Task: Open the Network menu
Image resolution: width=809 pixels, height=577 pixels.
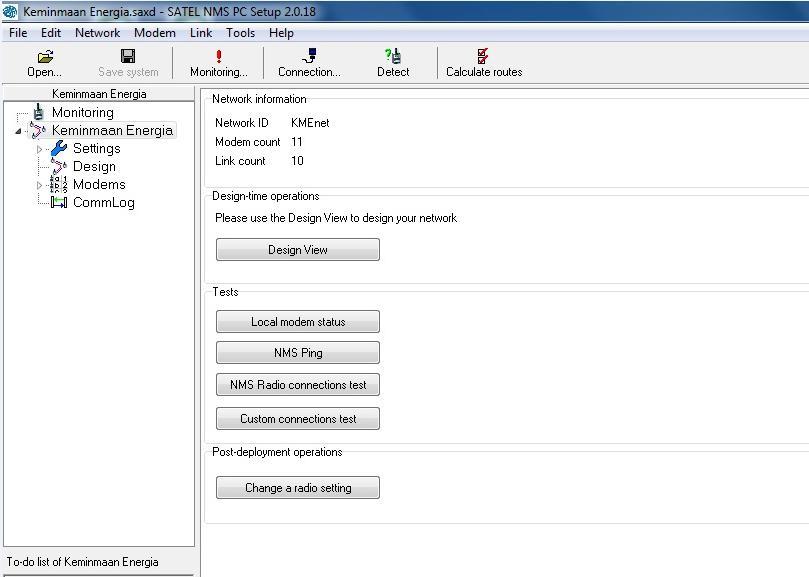Action: coord(98,33)
